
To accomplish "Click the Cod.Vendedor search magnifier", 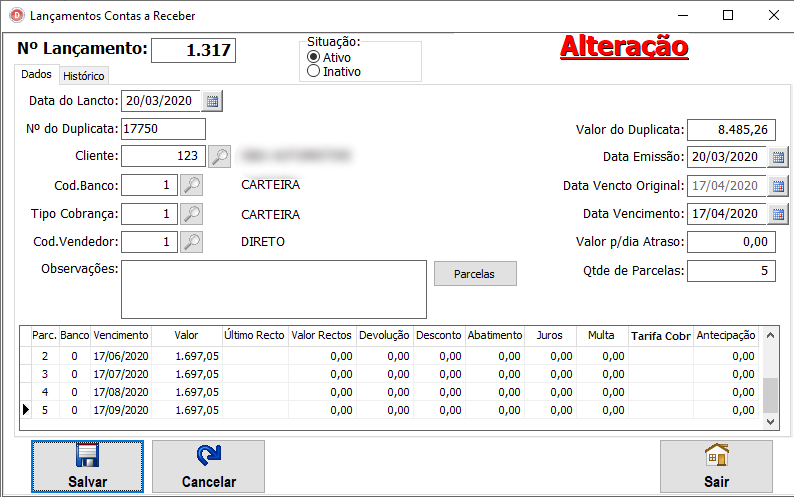I will (192, 242).
